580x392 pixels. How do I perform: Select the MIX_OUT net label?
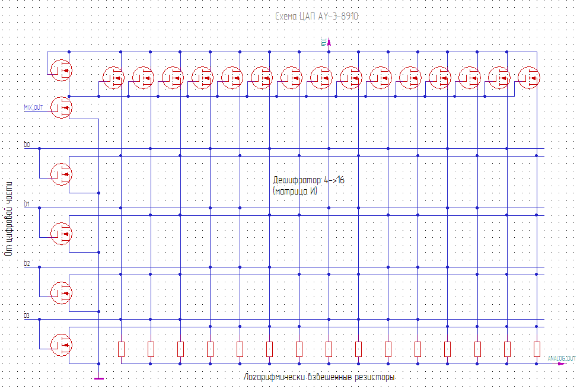pos(33,107)
